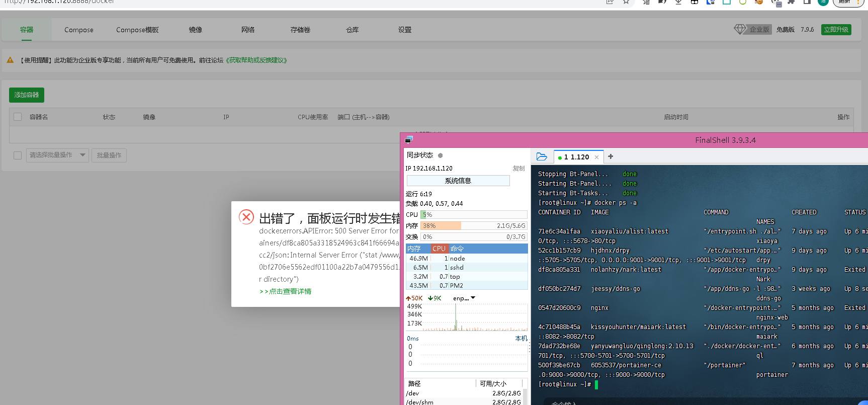
Task: Click the version number 7.9.6
Action: click(807, 30)
